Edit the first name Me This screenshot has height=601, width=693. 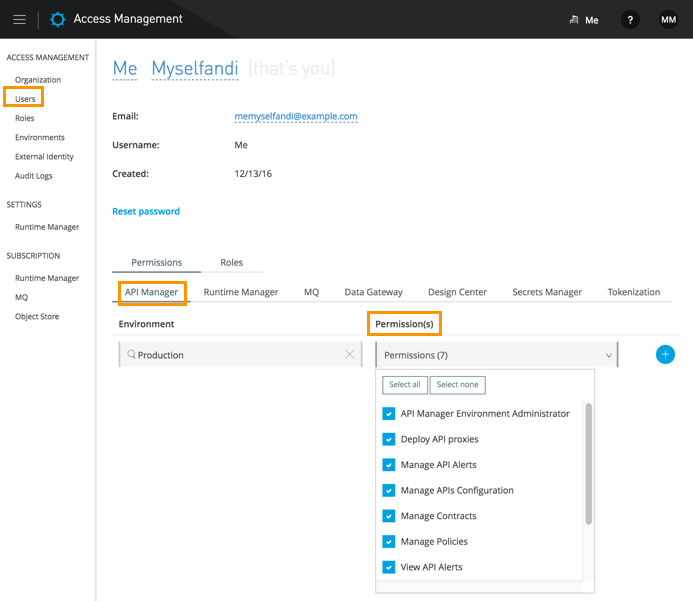coord(125,68)
